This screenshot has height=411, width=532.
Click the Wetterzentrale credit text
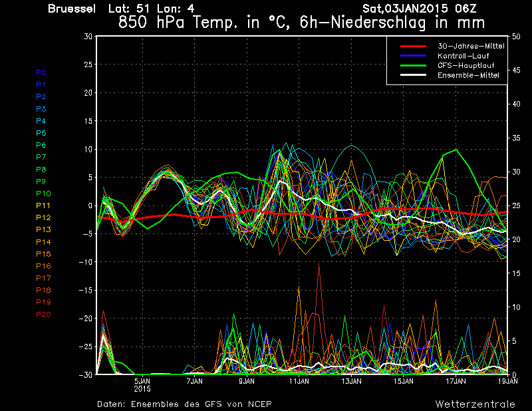475,404
